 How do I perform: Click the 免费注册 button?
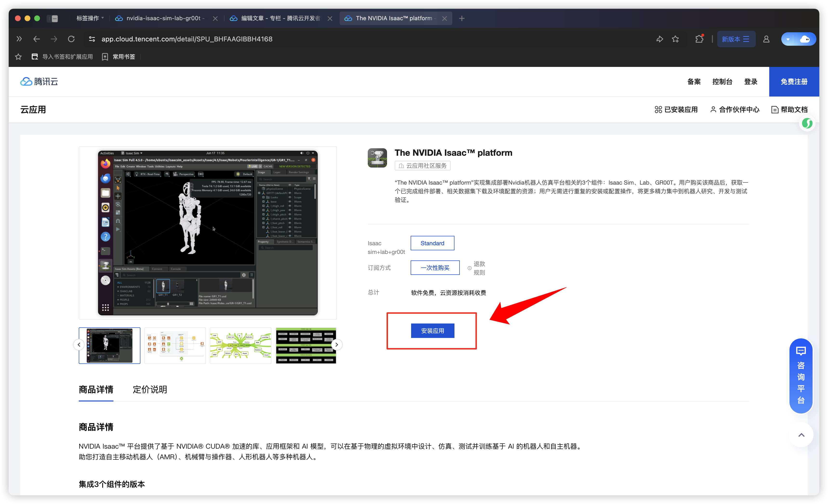click(794, 82)
